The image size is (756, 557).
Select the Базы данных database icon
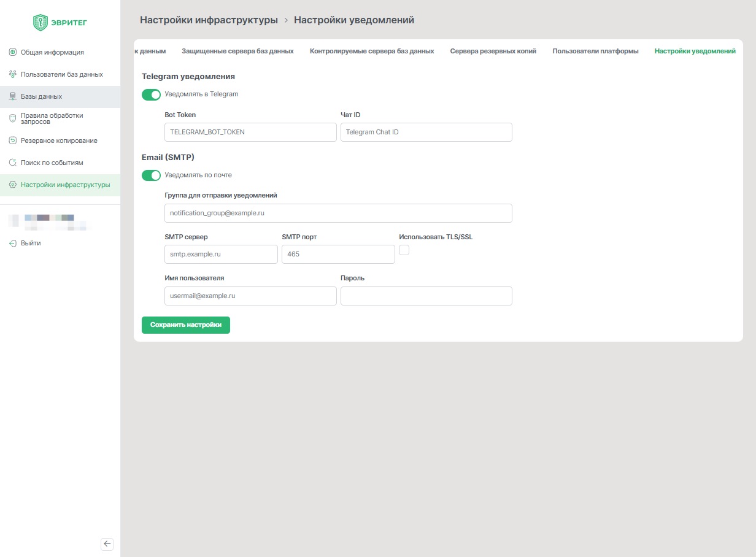(x=12, y=96)
